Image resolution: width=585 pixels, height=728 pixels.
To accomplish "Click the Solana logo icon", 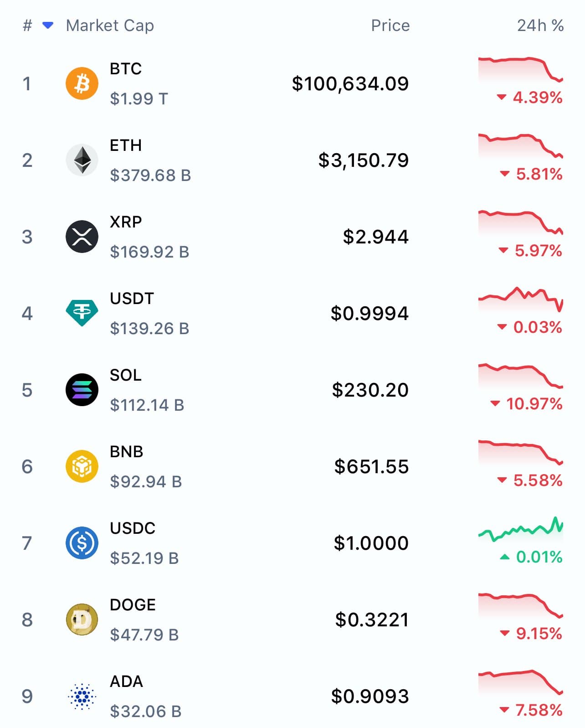I will click(82, 390).
